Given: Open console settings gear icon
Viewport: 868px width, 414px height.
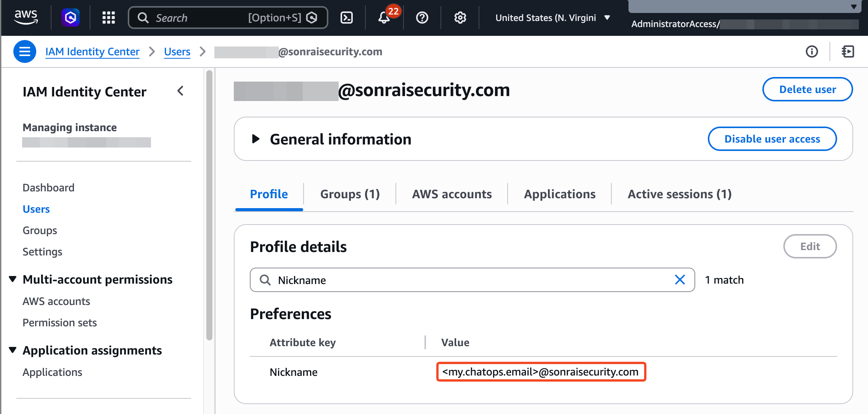Looking at the screenshot, I should click(460, 18).
